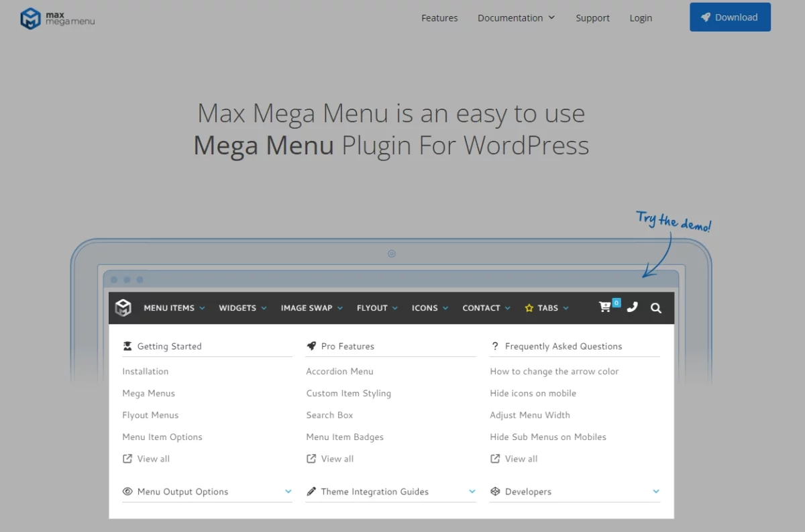Open the Installation guide link
This screenshot has width=805, height=532.
click(x=146, y=371)
